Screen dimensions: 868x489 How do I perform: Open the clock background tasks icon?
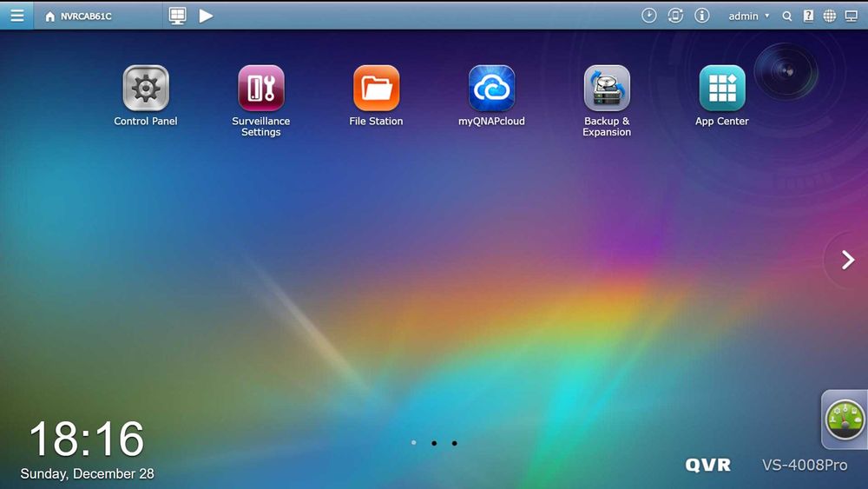click(x=648, y=16)
